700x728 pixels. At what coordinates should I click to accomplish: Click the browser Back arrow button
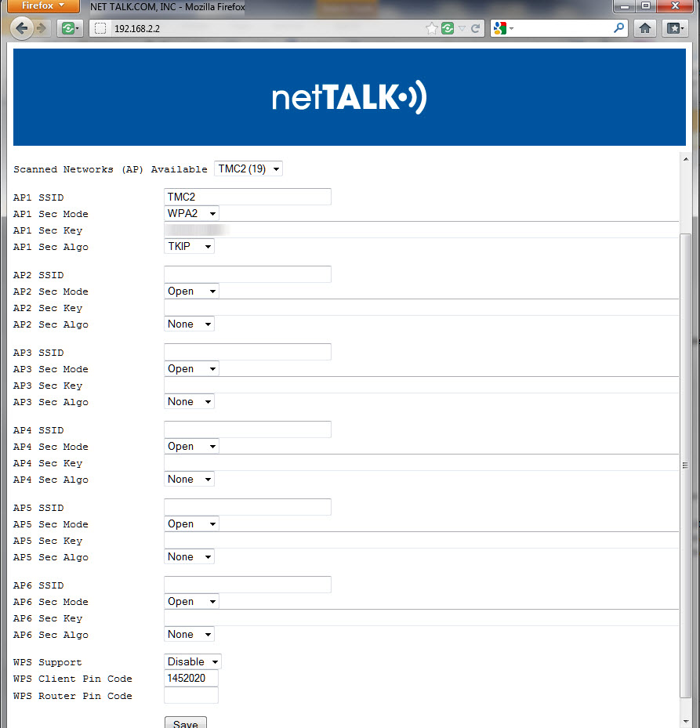coord(22,28)
